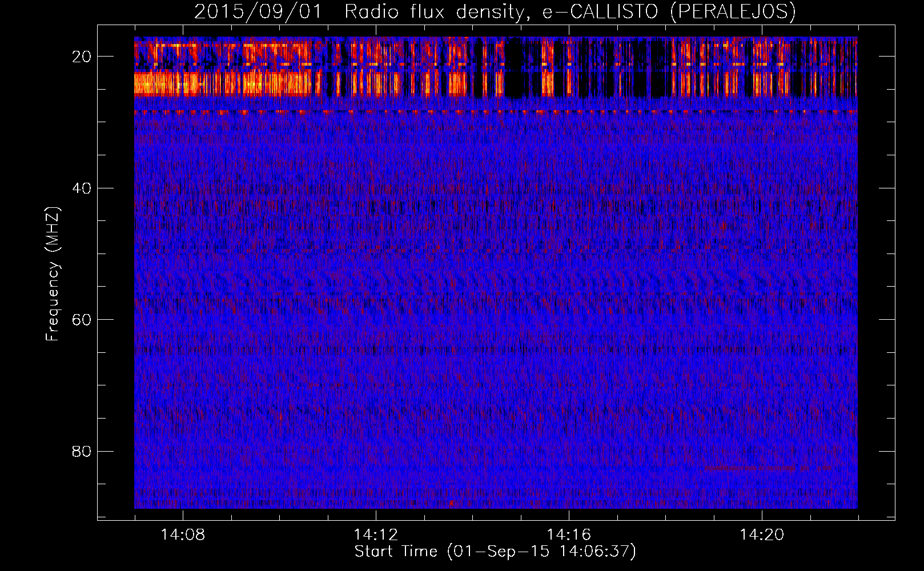This screenshot has width=924, height=571.
Task: Click the plot title 'Radio flux density, e-CALLISTO (PERALEJOS)'
Action: [570, 11]
